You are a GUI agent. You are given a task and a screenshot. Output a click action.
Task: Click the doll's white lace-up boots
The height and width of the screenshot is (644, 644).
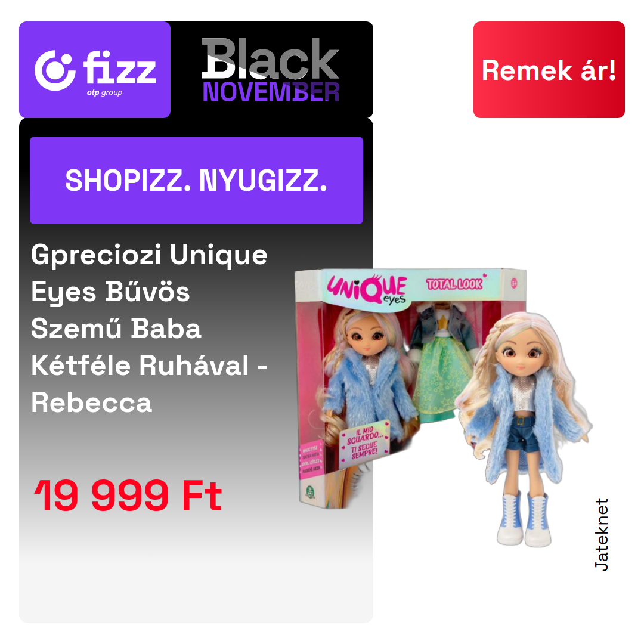[x=525, y=519]
